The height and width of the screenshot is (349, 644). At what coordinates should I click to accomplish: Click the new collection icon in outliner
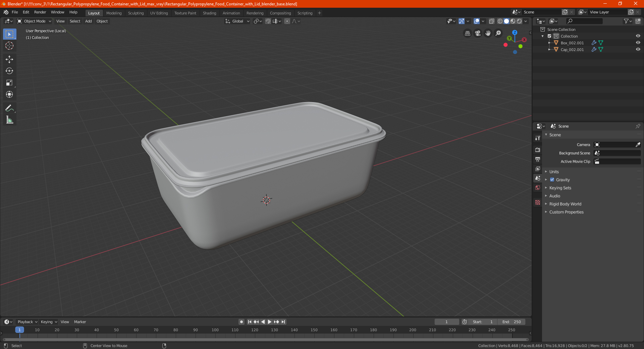coord(638,21)
